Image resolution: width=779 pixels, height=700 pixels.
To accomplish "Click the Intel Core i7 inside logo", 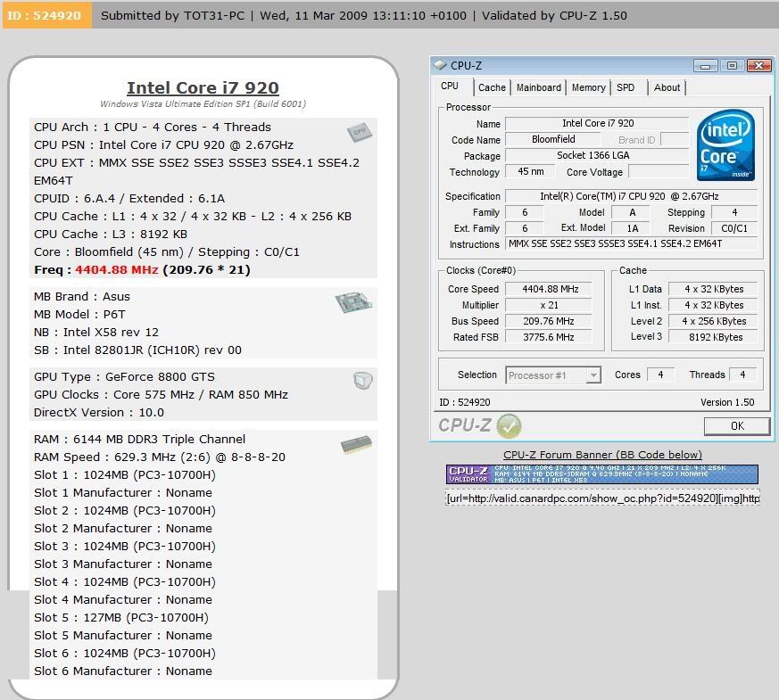I will [725, 145].
